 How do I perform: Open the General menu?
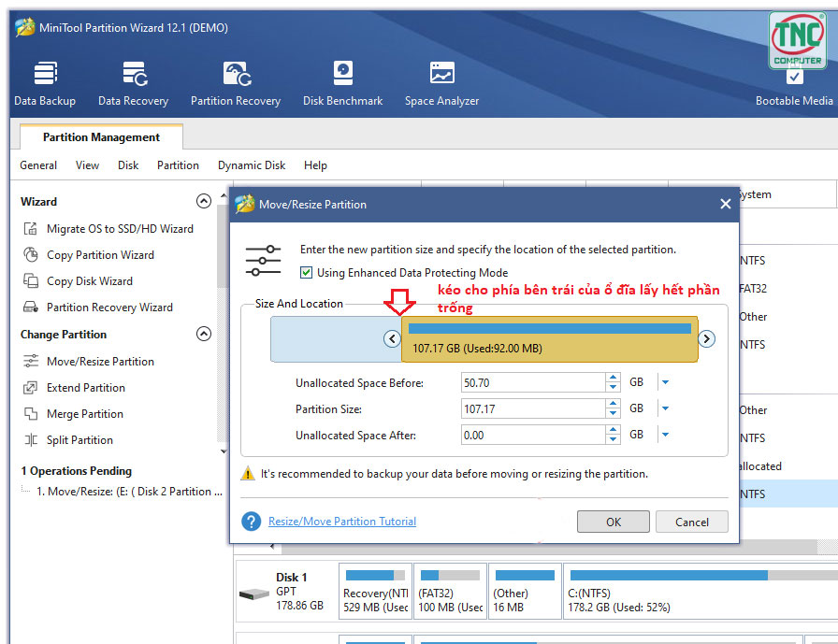click(38, 165)
